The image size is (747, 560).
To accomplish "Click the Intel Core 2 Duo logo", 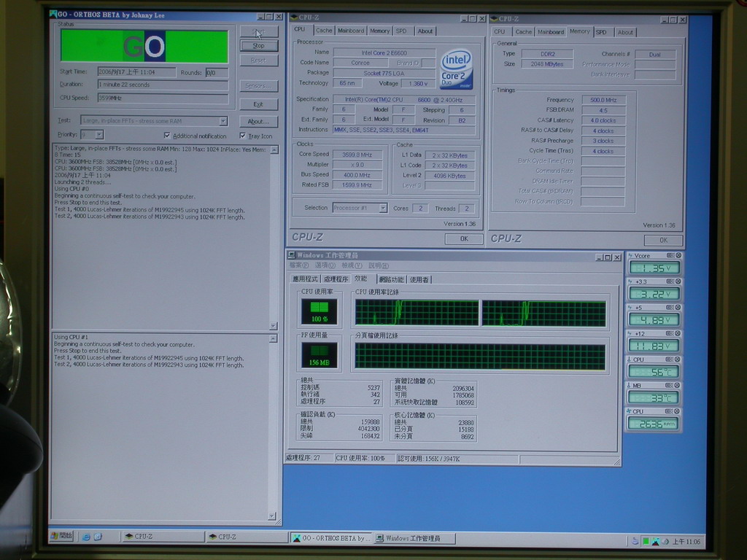I will click(x=456, y=69).
